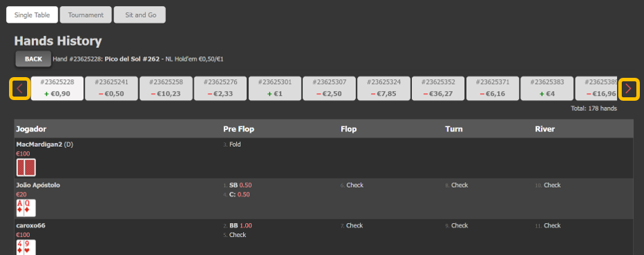The height and width of the screenshot is (255, 644).
Task: Switch to the Tournament tab
Action: [86, 15]
